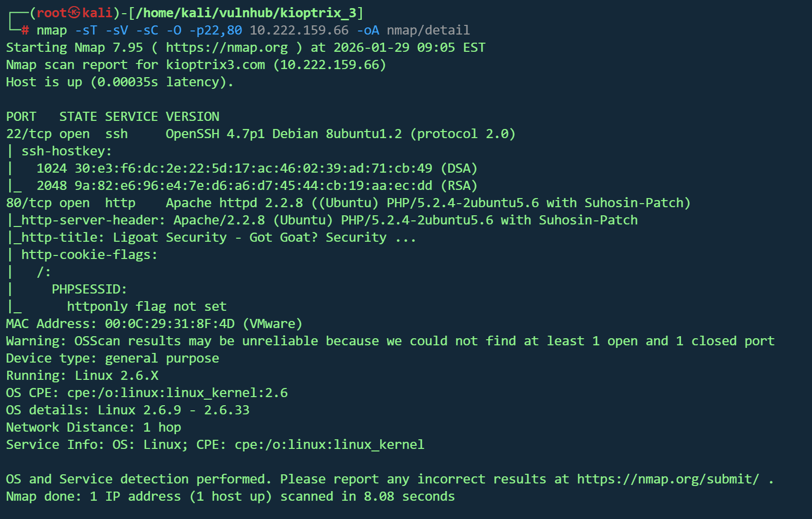Click the PHPSESSID cookie name
The height and width of the screenshot is (519, 812).
point(89,289)
